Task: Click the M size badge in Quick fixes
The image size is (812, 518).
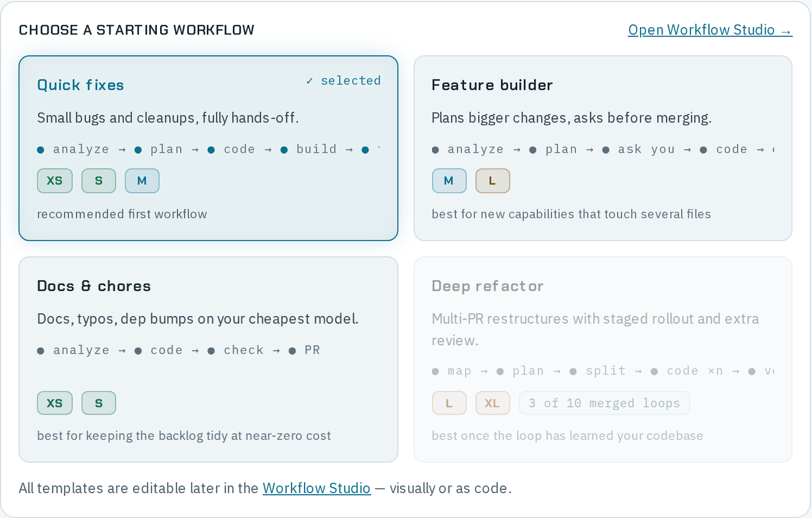Action: pos(142,181)
